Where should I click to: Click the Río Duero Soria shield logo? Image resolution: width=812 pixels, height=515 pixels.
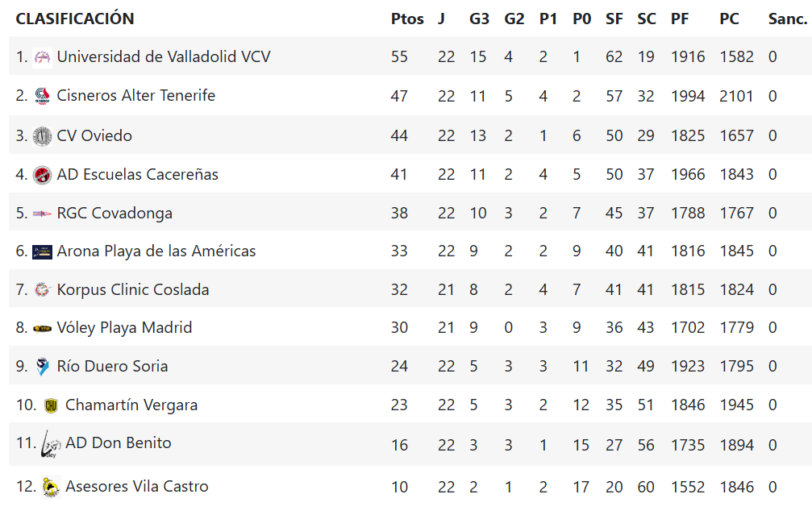[x=42, y=367]
